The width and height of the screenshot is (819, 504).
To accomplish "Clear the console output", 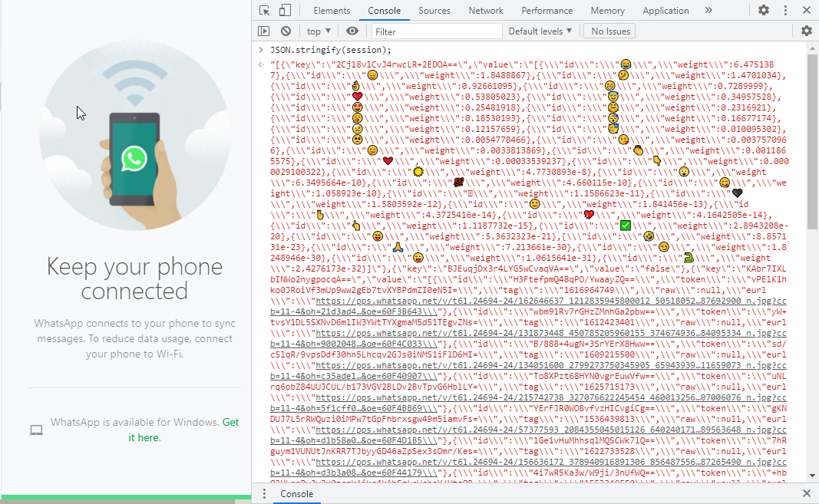I will point(286,31).
